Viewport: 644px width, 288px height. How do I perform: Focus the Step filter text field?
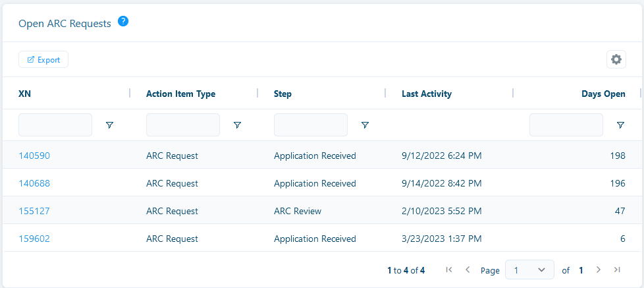pyautogui.click(x=311, y=125)
